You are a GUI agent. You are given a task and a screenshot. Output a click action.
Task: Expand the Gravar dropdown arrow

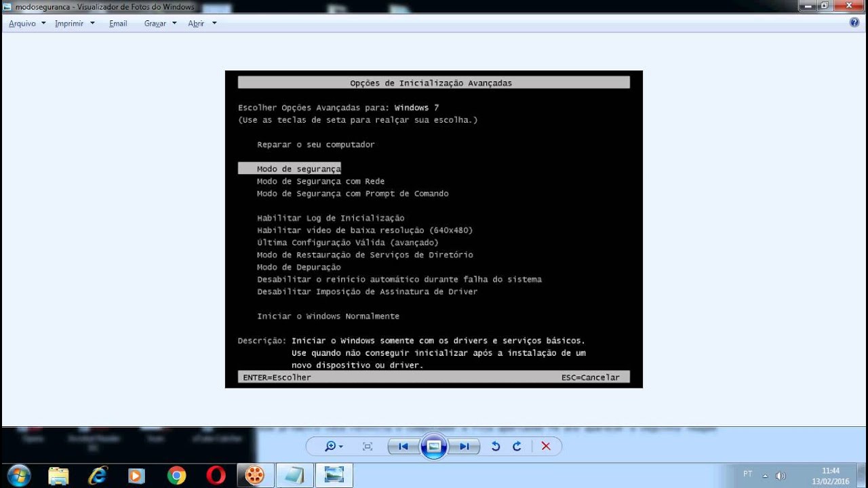pos(174,23)
